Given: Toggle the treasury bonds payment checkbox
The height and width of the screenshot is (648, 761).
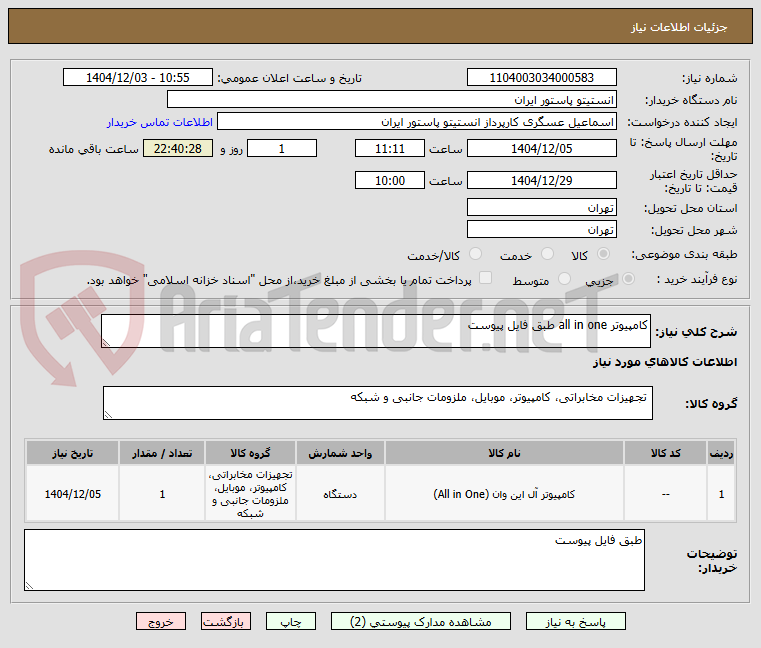Looking at the screenshot, I should coord(485,278).
